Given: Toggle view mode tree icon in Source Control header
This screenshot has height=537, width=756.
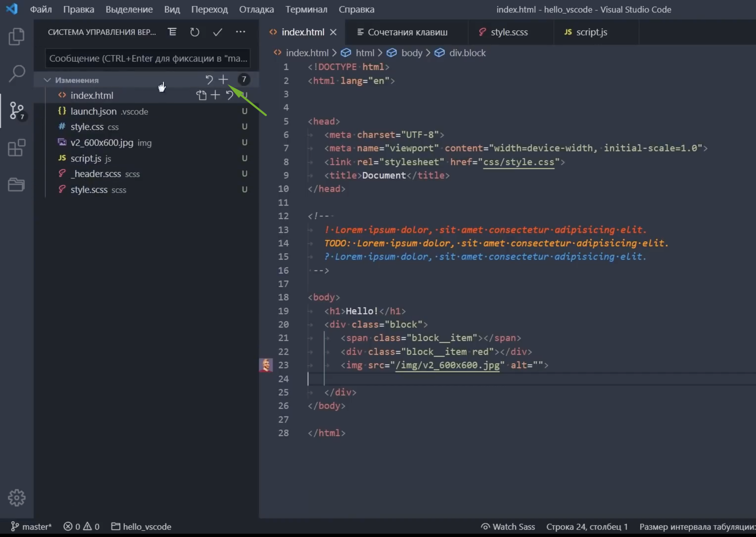Looking at the screenshot, I should 172,32.
